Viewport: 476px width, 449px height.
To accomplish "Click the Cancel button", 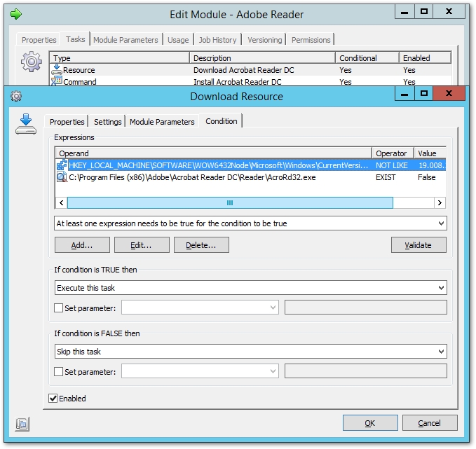I will 430,423.
